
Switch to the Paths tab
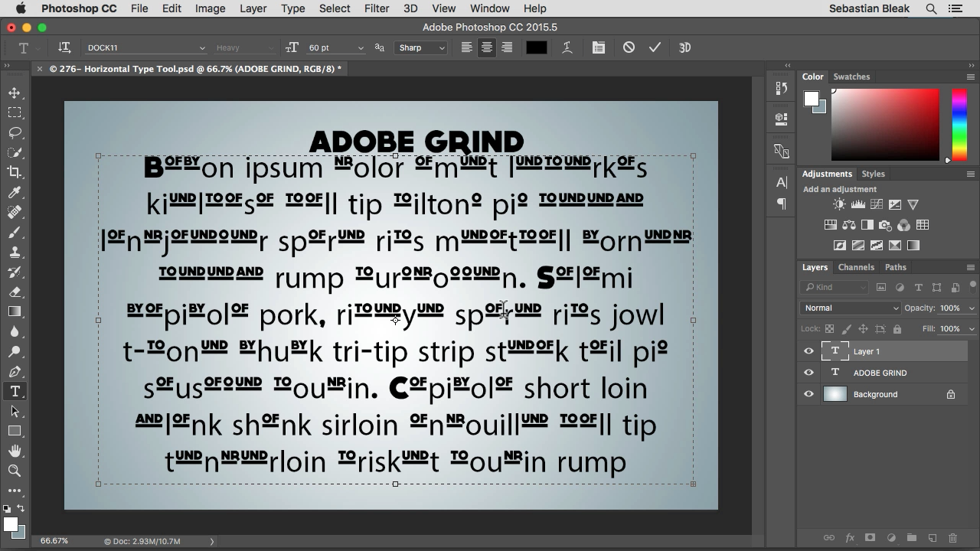pos(895,267)
